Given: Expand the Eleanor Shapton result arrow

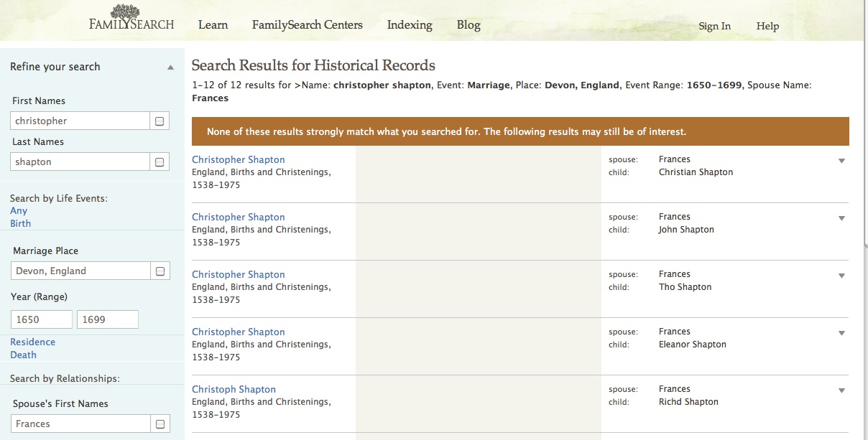Looking at the screenshot, I should click(841, 334).
